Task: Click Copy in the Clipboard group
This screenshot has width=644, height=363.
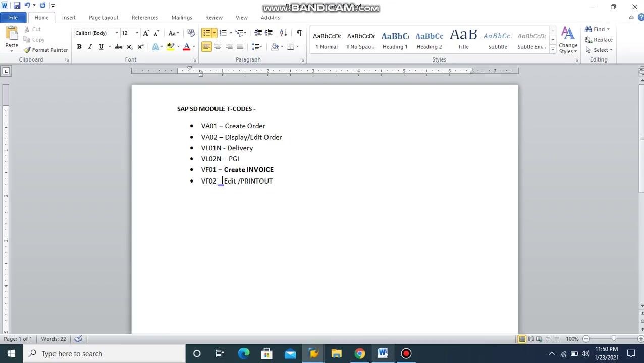Action: point(33,40)
